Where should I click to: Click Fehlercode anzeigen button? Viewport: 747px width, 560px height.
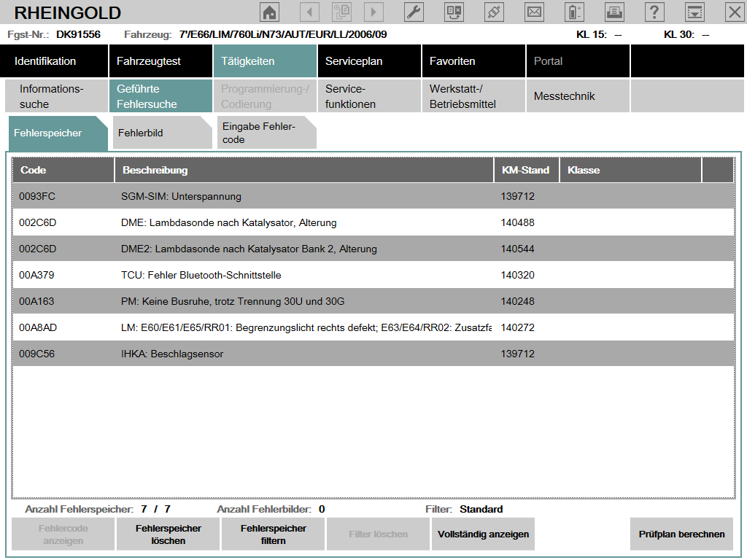[x=63, y=534]
